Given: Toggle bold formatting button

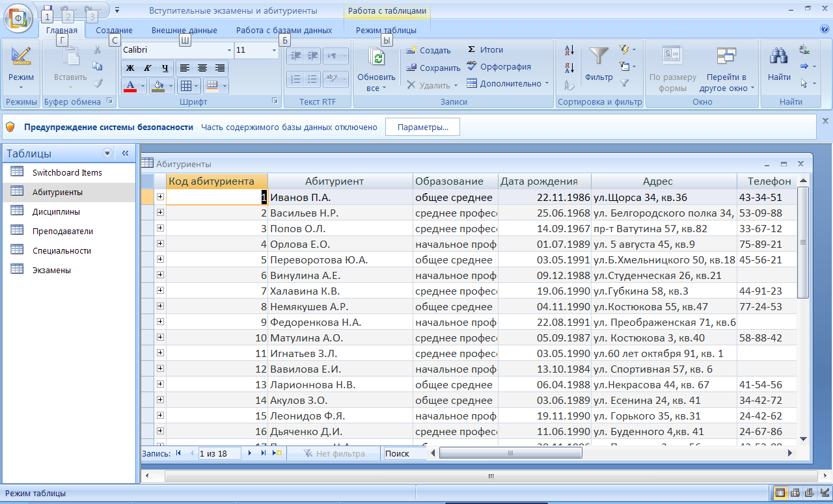Looking at the screenshot, I should 130,68.
